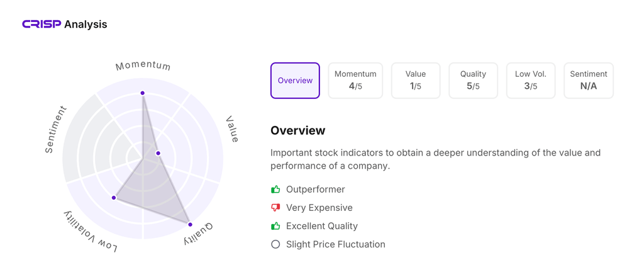644x277 pixels.
Task: Click the Overview heading
Action: click(297, 130)
